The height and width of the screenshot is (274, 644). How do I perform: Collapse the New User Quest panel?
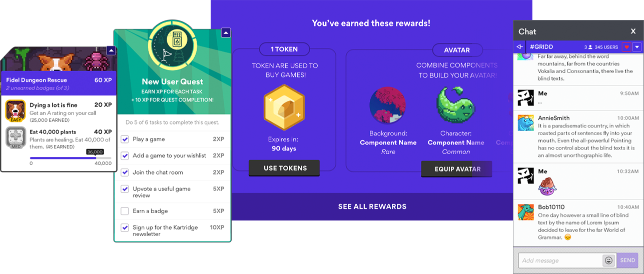pyautogui.click(x=226, y=33)
